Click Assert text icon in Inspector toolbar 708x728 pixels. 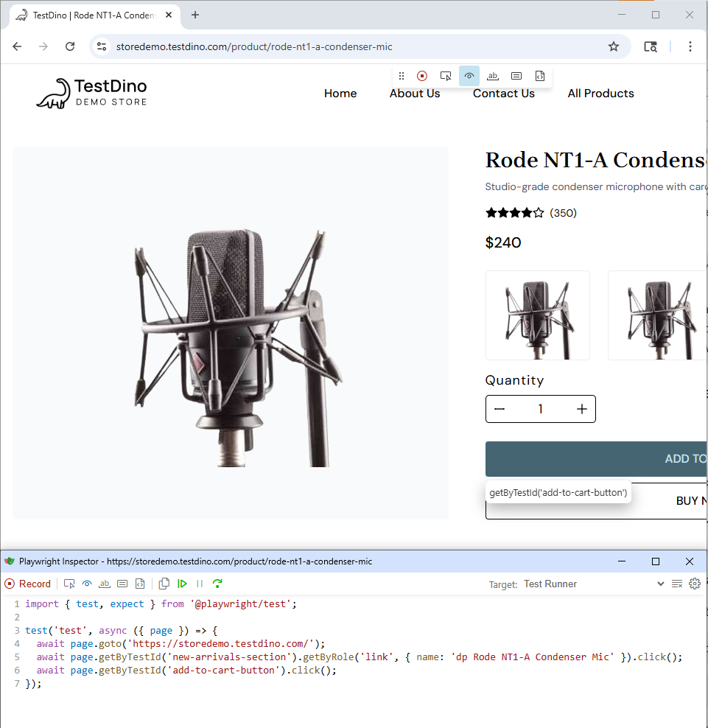point(105,584)
